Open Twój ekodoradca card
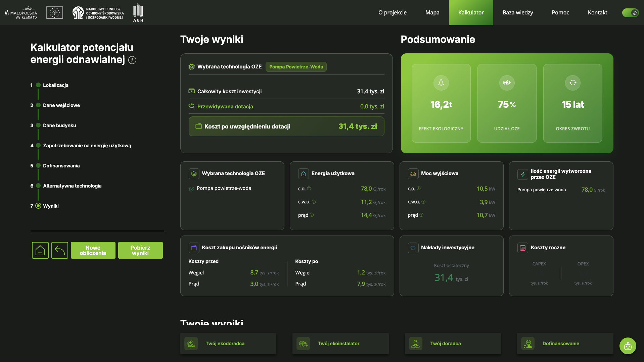The height and width of the screenshot is (362, 644). click(228, 344)
